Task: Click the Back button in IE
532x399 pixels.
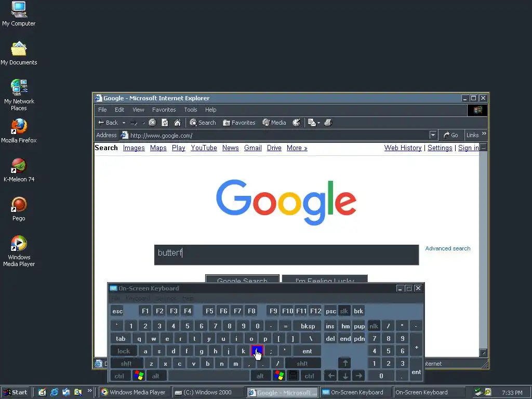Action: point(108,123)
